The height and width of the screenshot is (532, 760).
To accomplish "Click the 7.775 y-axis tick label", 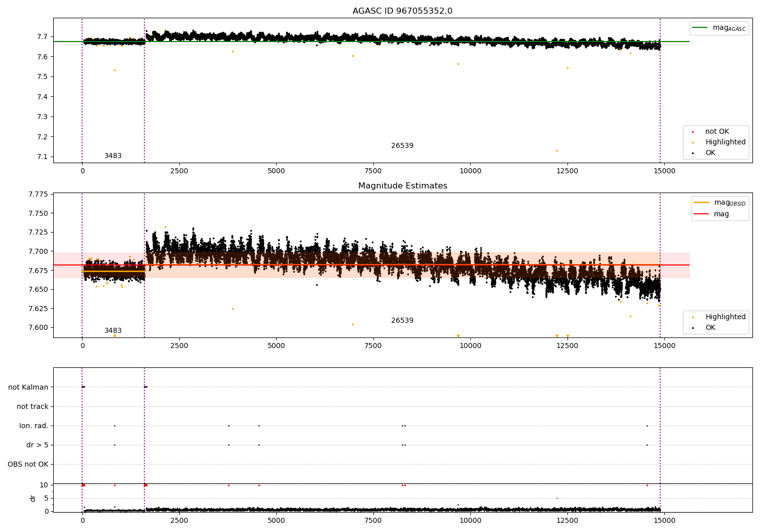I will (38, 195).
